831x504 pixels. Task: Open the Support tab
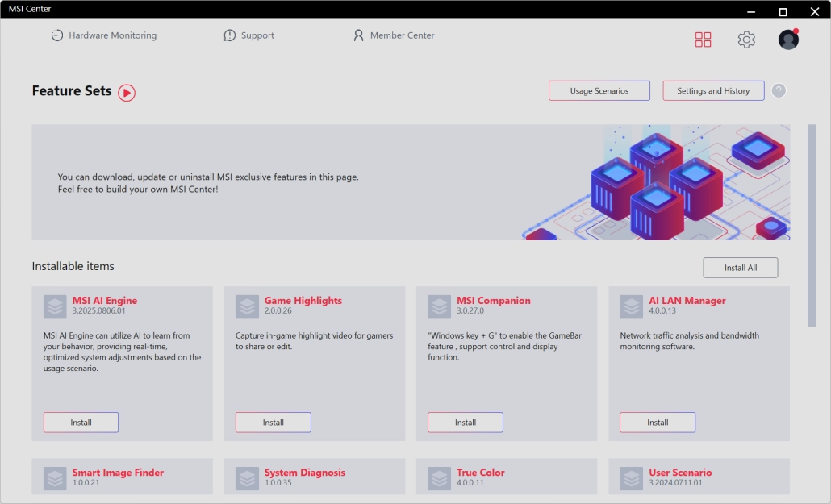[x=249, y=35]
